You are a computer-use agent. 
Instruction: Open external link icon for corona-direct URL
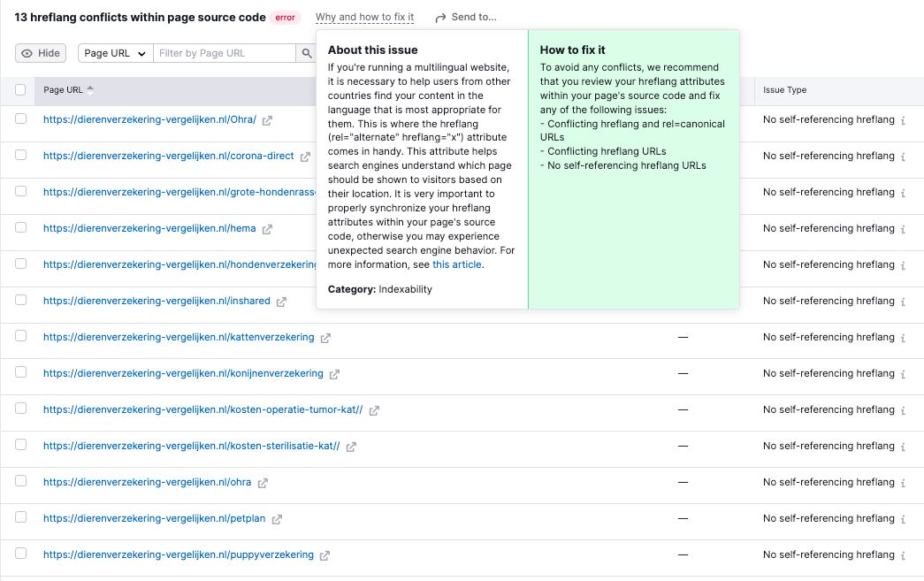[x=305, y=157]
